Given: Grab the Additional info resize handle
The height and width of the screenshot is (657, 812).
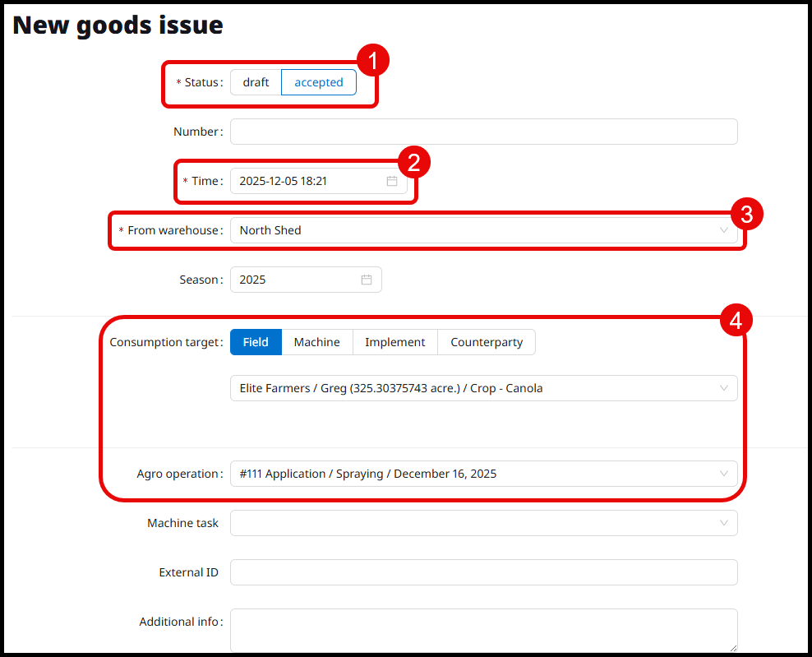Looking at the screenshot, I should (732, 646).
